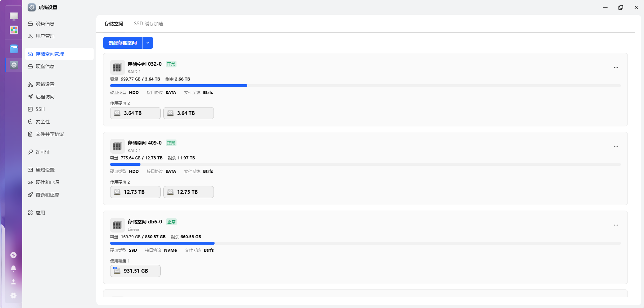Open more options for storage db6-0
This screenshot has height=308, width=644.
tap(616, 225)
